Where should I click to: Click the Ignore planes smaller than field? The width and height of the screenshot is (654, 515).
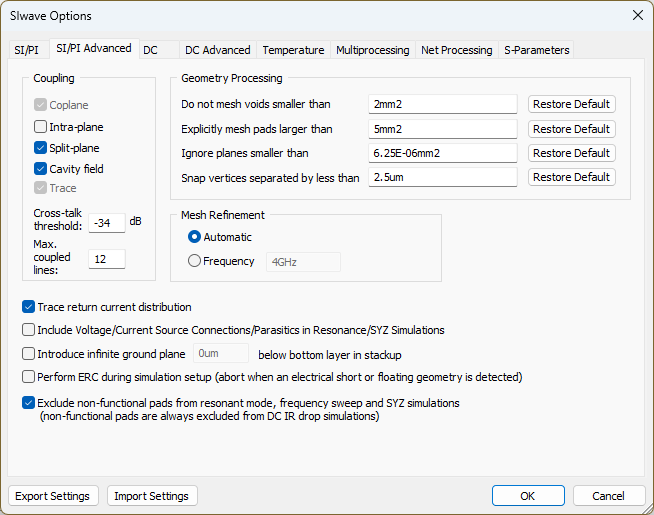[x=443, y=153]
